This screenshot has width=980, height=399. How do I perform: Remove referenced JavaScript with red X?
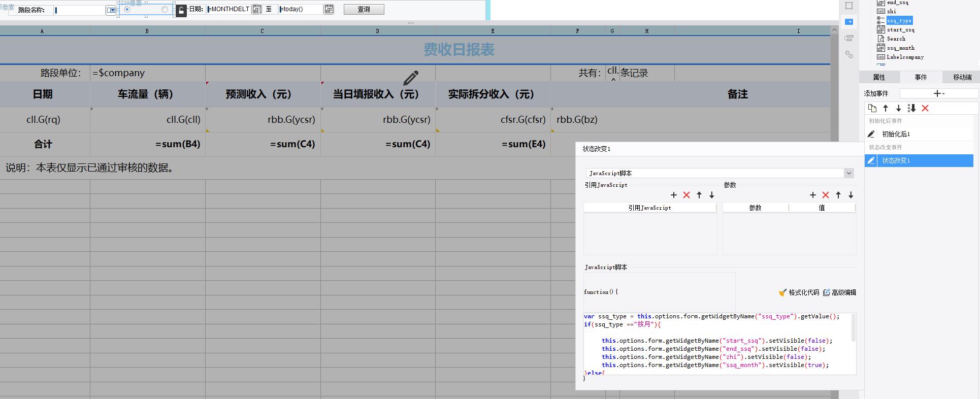tap(687, 195)
